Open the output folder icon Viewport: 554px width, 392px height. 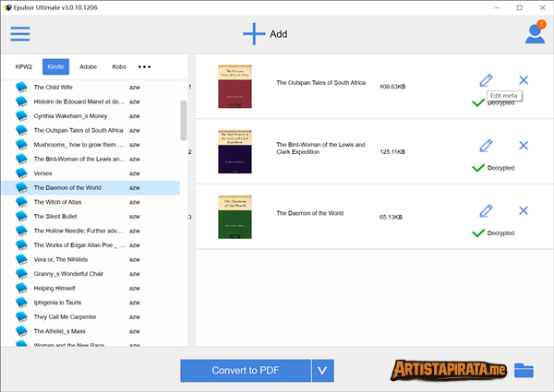point(524,371)
